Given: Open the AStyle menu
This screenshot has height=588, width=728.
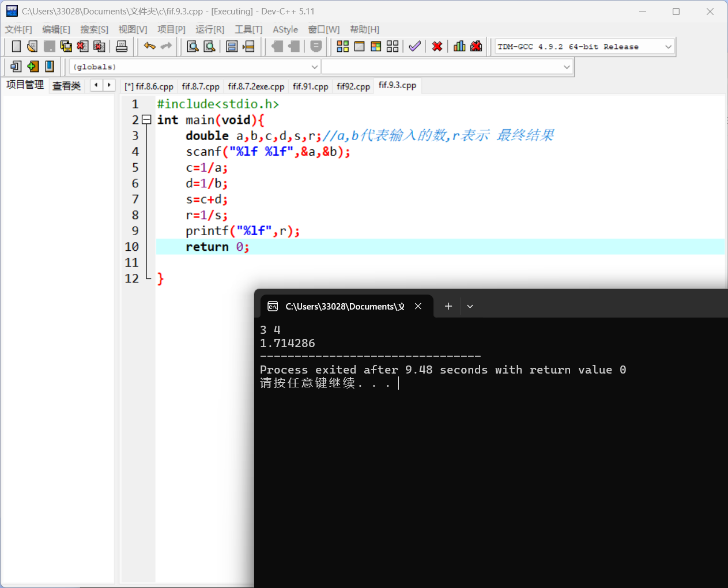Looking at the screenshot, I should click(285, 29).
